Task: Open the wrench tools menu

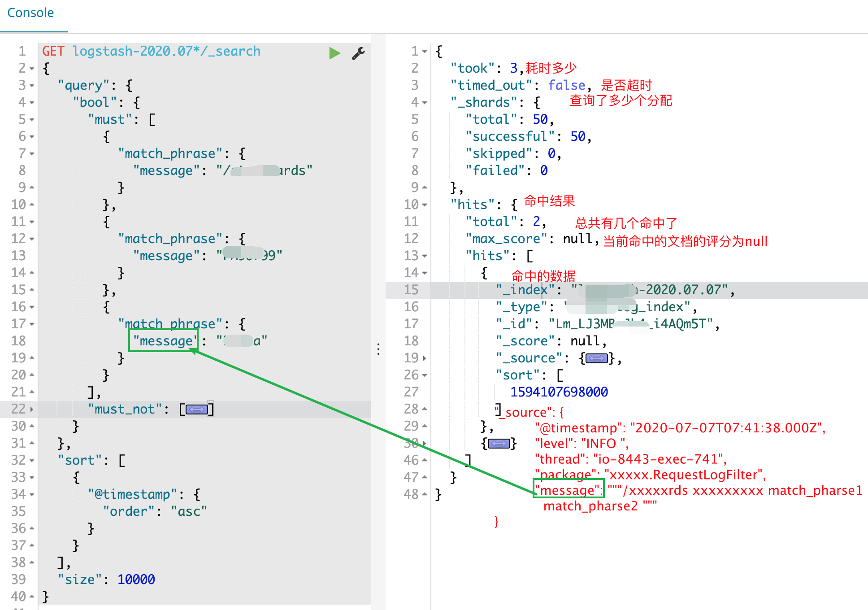Action: pos(358,53)
